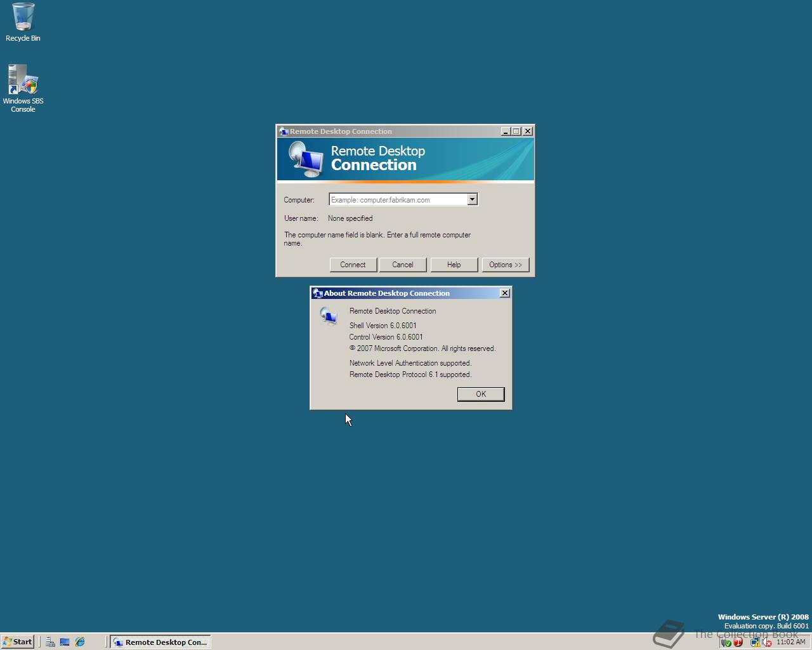
Task: Click the 'Computer:' label
Action: (x=299, y=200)
